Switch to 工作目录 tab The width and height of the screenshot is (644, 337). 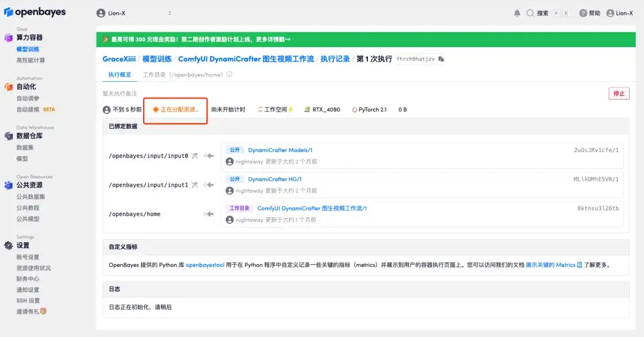pos(183,75)
